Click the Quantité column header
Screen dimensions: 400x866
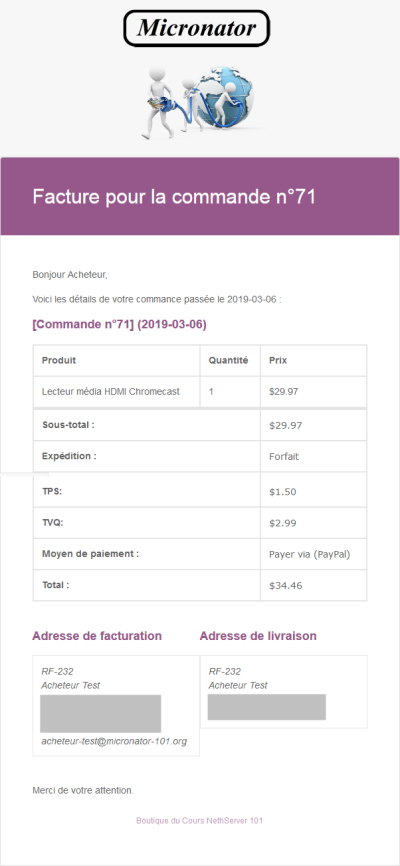228,361
